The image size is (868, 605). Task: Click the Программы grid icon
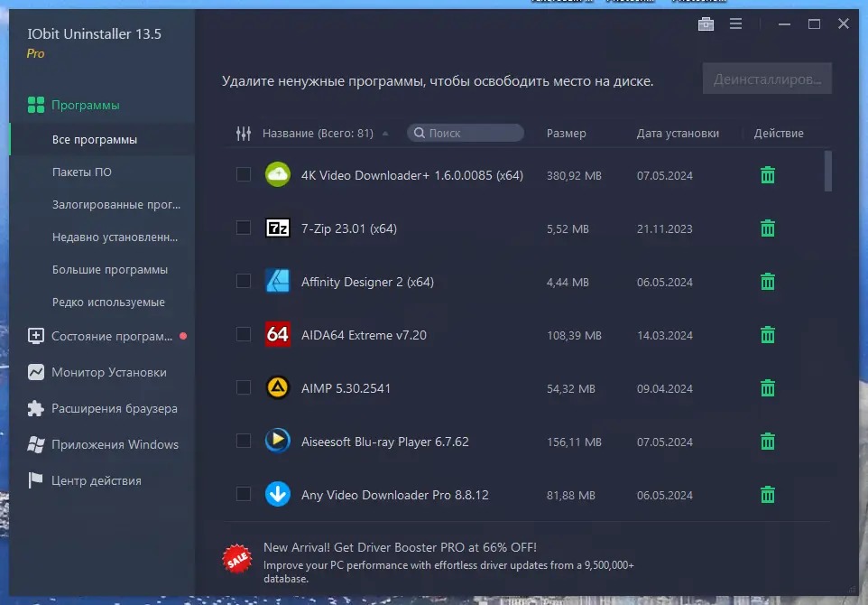(x=36, y=105)
